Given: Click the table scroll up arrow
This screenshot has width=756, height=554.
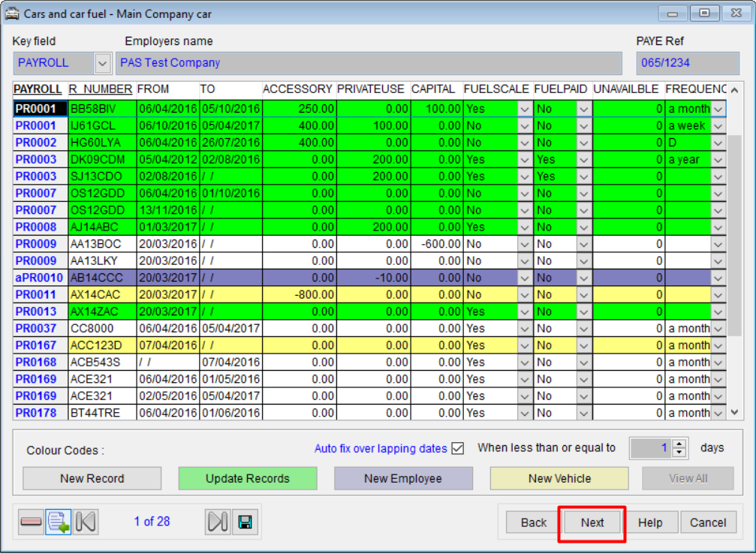Looking at the screenshot, I should point(734,90).
